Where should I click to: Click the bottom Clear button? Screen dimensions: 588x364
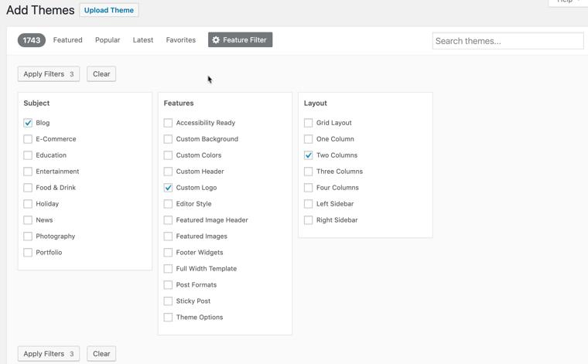[101, 354]
